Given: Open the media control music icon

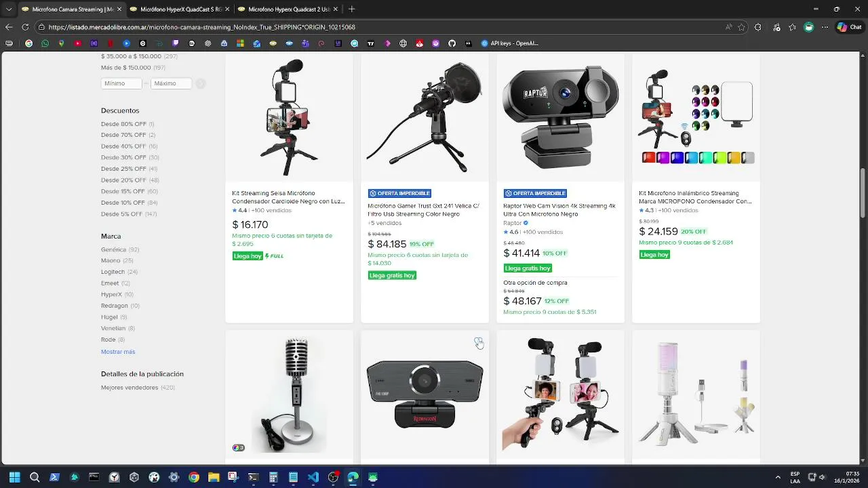Looking at the screenshot, I should (776, 27).
